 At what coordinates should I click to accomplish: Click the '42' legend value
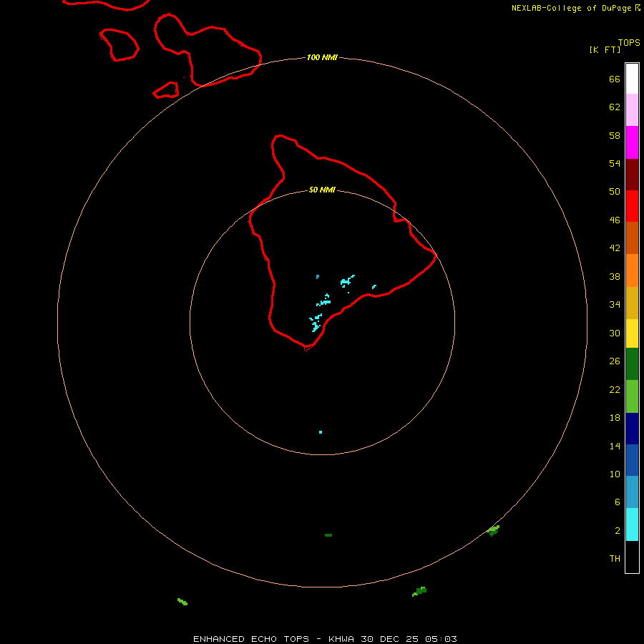tap(615, 248)
